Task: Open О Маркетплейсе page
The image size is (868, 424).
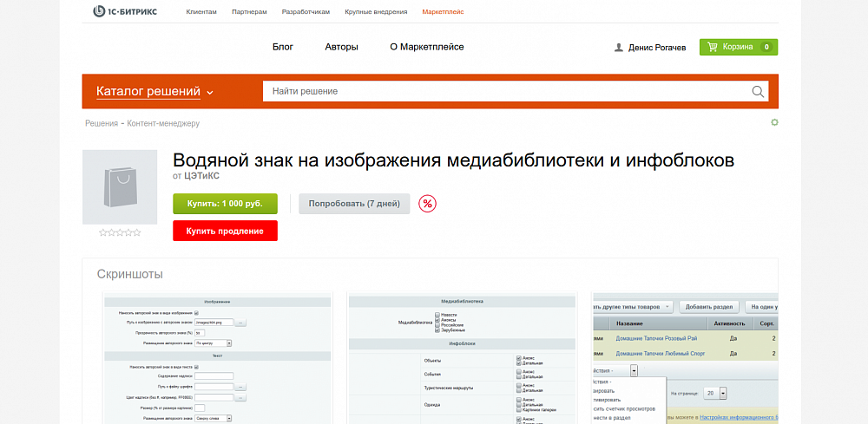Action: tap(427, 47)
